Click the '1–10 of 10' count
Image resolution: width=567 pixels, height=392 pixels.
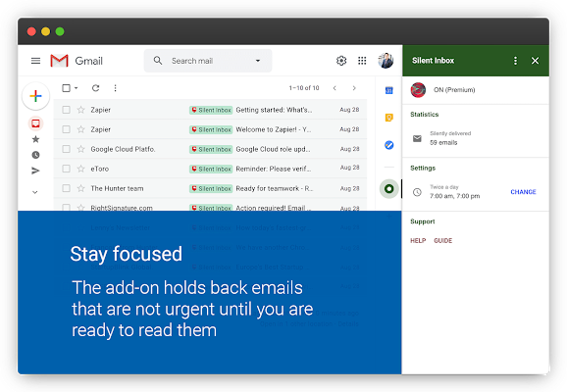[304, 88]
